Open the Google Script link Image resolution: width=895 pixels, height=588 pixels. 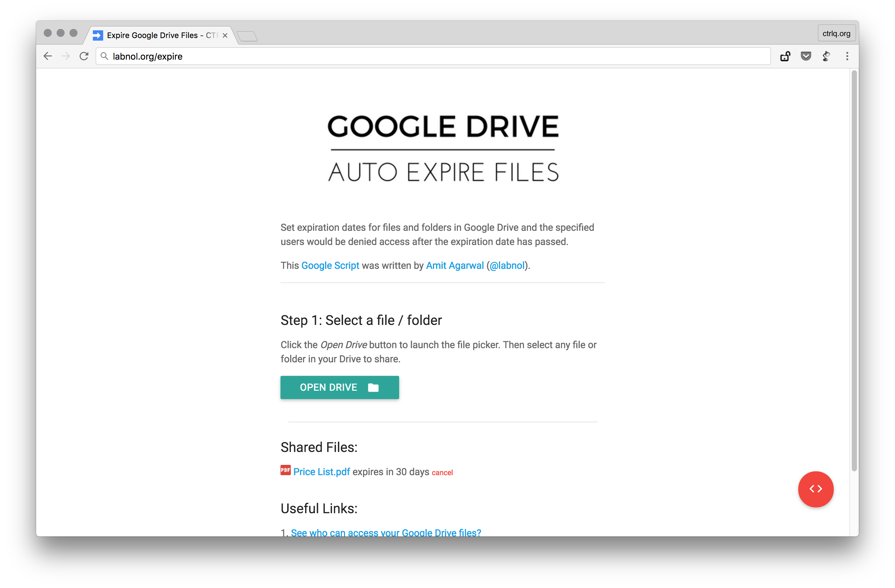point(330,265)
